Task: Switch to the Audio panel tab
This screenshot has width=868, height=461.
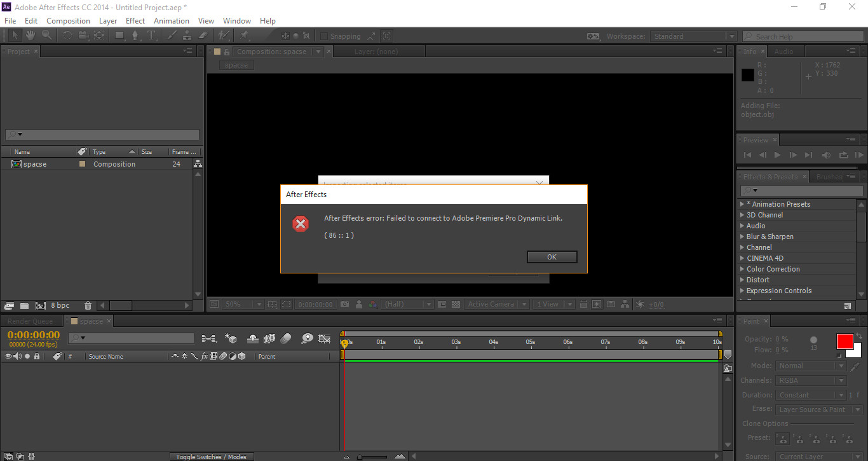Action: 783,52
